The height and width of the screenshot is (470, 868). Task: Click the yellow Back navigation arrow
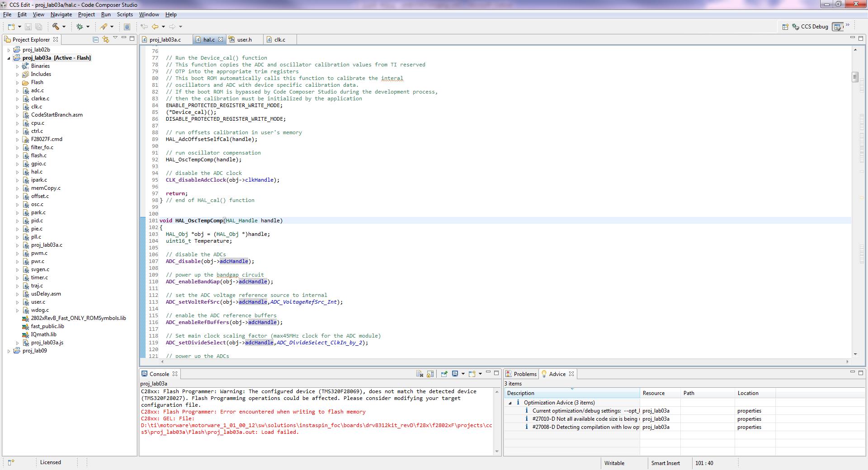click(x=155, y=27)
